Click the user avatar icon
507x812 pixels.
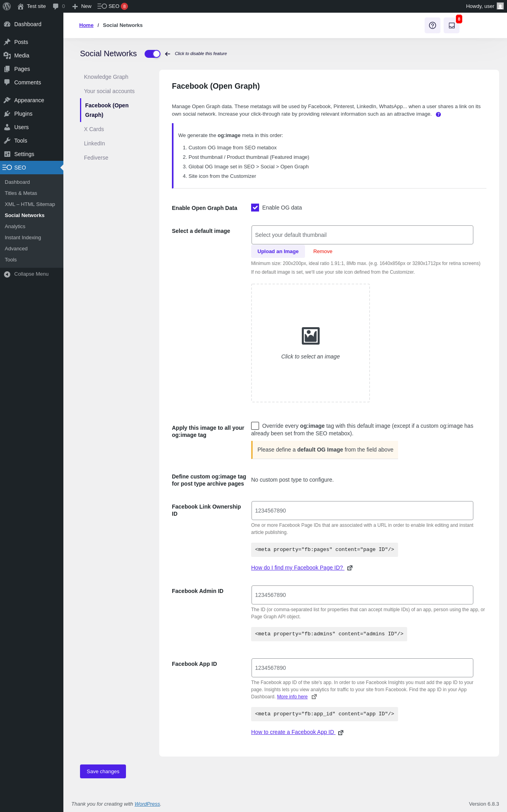(x=500, y=6)
